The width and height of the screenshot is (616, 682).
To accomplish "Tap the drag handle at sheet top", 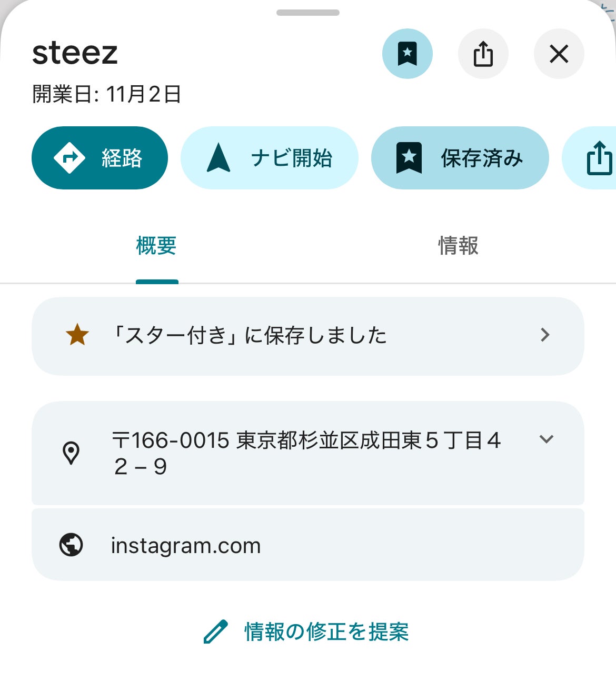I will (x=308, y=13).
